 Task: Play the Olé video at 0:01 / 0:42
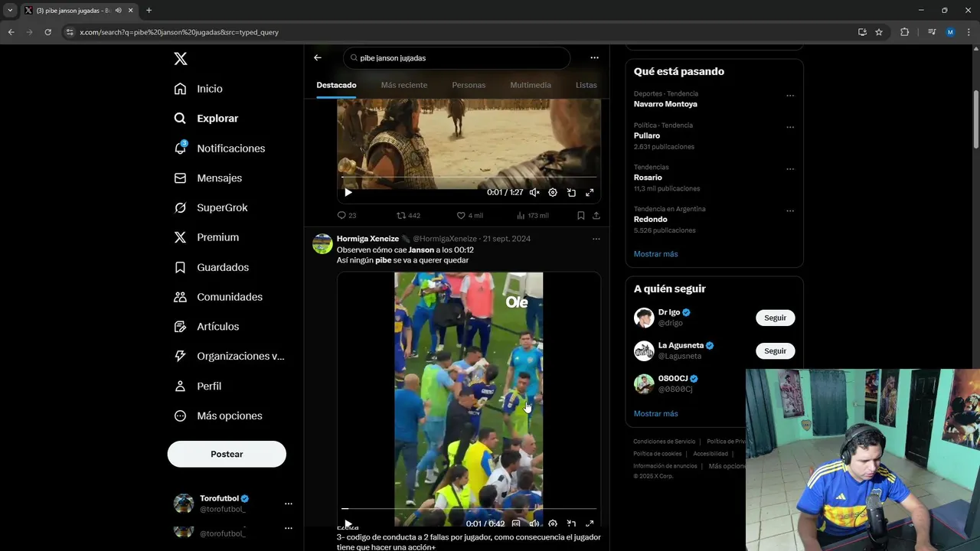(348, 523)
